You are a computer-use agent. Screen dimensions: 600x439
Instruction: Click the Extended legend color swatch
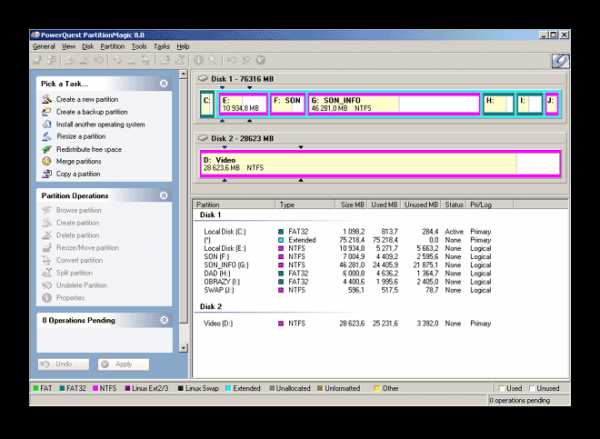pos(228,388)
